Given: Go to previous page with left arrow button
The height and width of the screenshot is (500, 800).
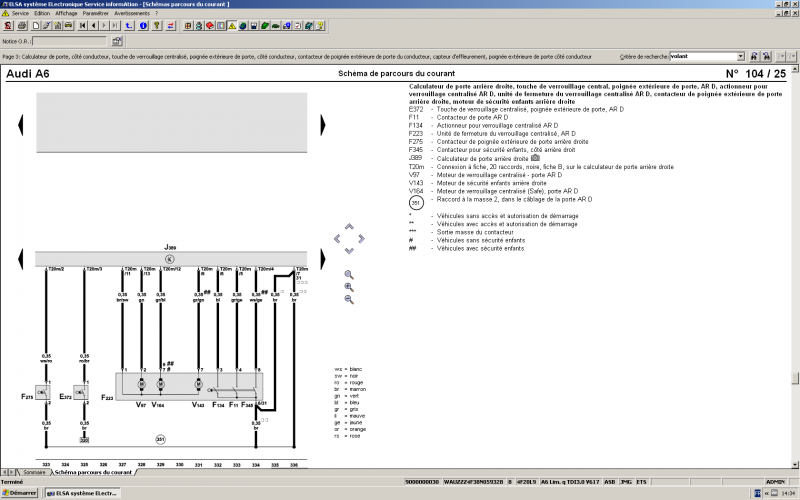Looking at the screenshot, I should coord(93,26).
